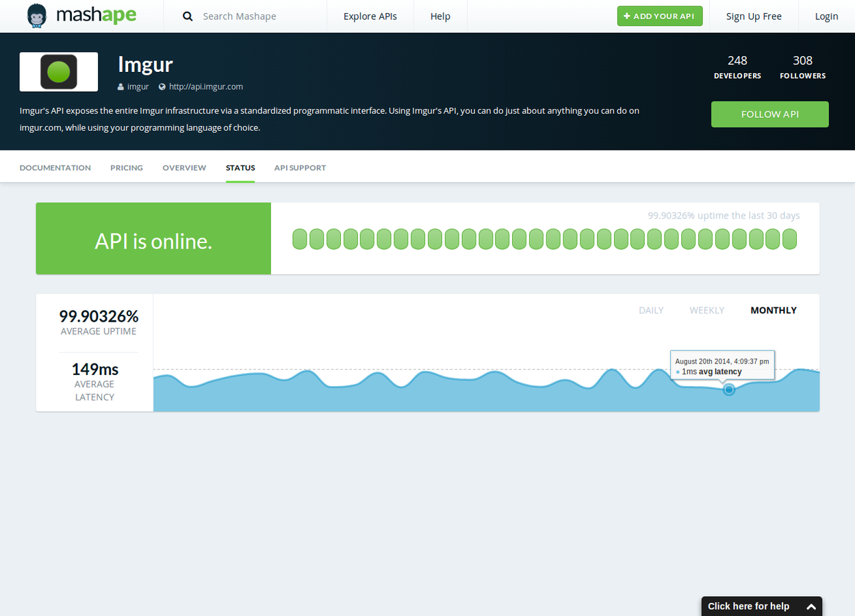Image resolution: width=855 pixels, height=616 pixels.
Task: Click the 248 Developers count
Action: (737, 67)
